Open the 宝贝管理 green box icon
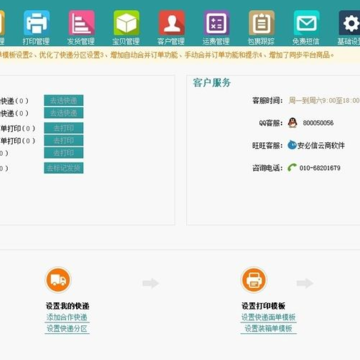360x360 pixels. click(127, 23)
